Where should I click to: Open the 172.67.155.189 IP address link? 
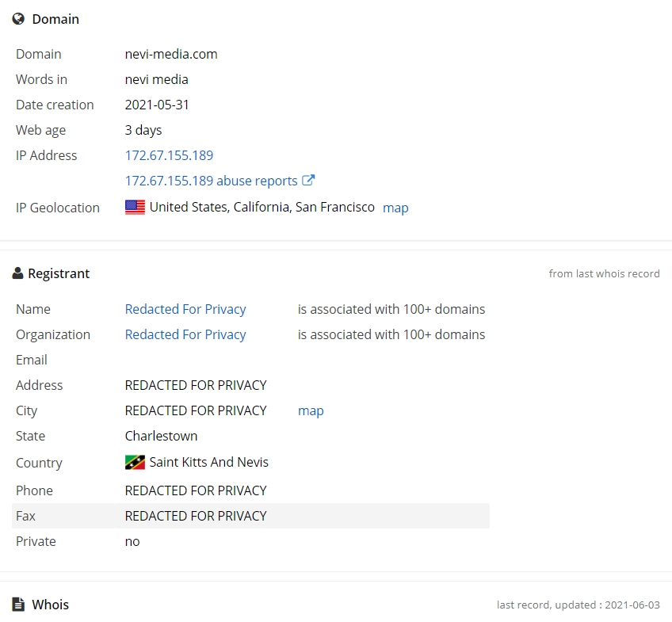(x=169, y=155)
